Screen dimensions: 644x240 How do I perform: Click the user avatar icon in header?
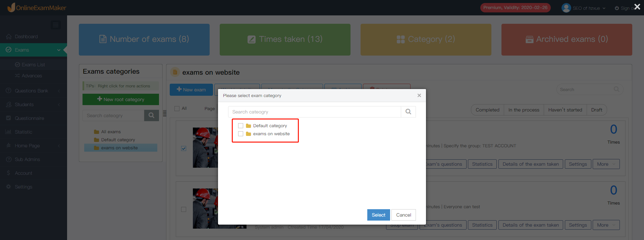[566, 8]
